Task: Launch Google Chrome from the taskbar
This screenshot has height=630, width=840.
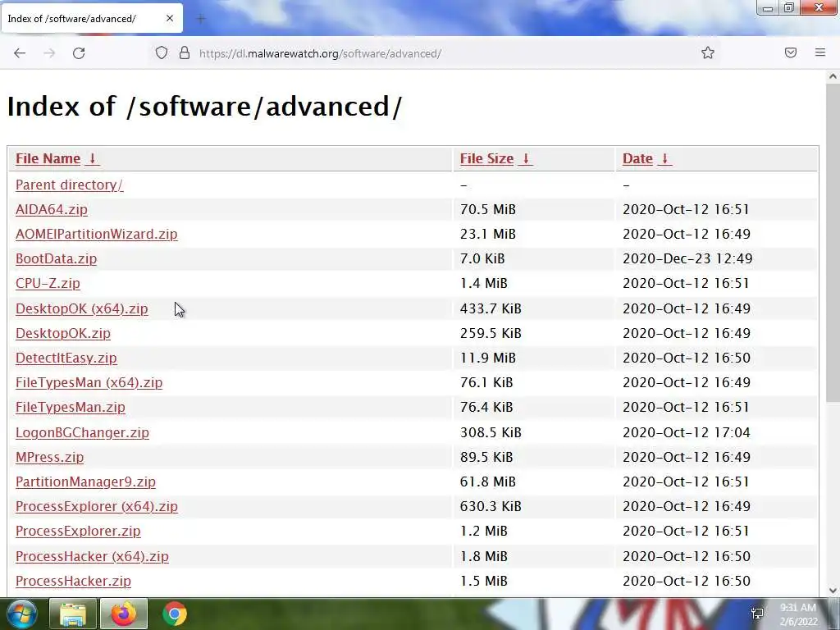Action: click(x=175, y=614)
